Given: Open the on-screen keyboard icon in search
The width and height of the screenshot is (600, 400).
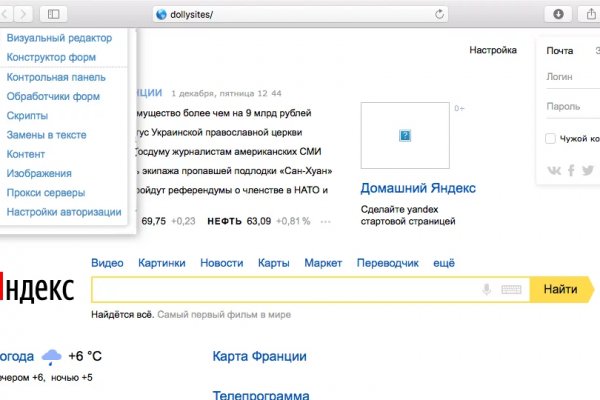Looking at the screenshot, I should point(511,290).
